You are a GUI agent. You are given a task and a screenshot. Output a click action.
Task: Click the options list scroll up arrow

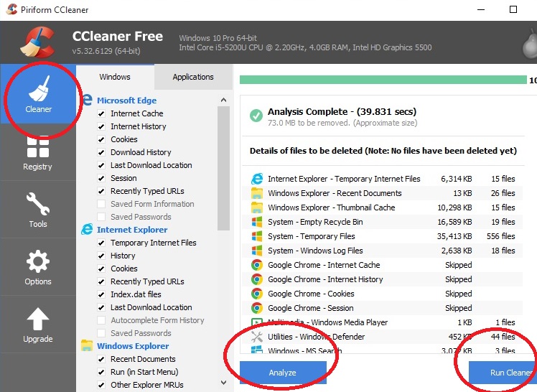224,100
